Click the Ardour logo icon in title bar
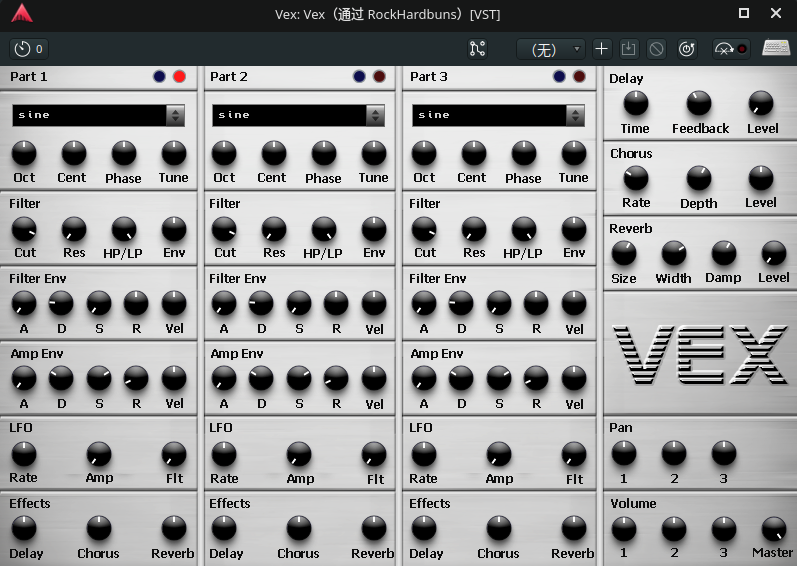Viewport: 797px width, 566px height. click(22, 14)
